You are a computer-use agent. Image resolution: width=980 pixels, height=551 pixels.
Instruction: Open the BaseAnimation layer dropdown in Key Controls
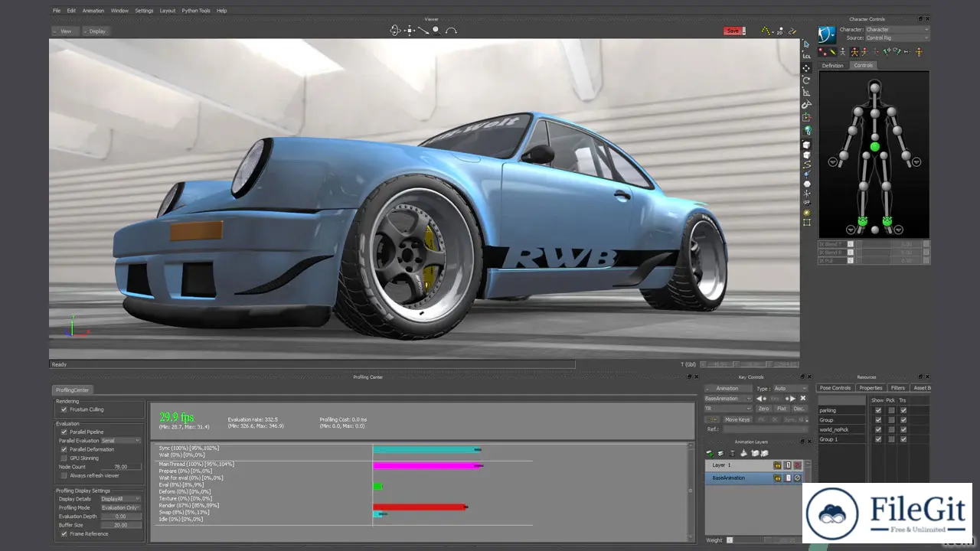point(728,398)
